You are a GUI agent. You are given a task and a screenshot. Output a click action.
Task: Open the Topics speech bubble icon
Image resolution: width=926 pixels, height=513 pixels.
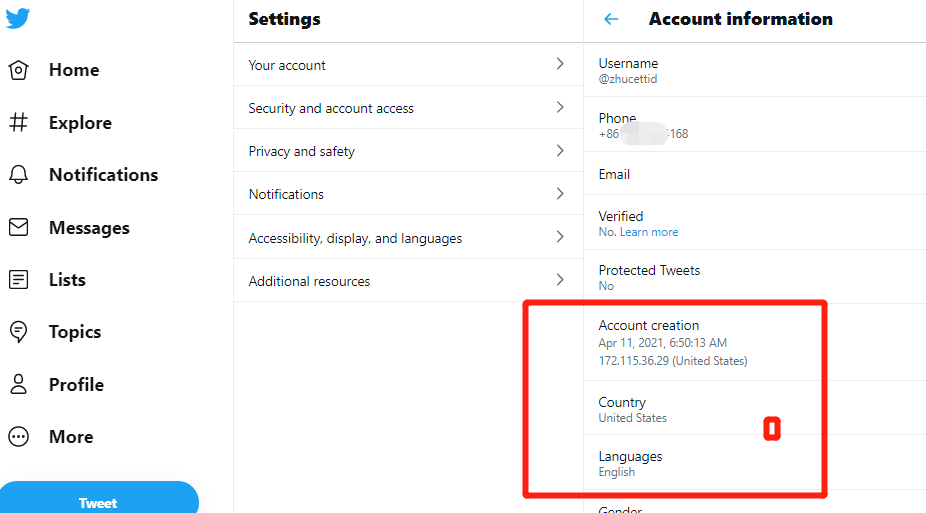click(x=18, y=332)
